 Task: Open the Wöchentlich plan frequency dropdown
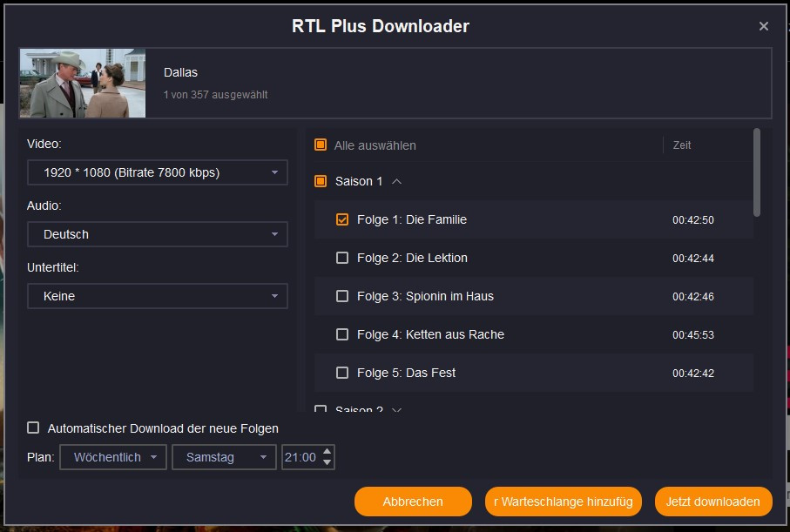tap(113, 457)
